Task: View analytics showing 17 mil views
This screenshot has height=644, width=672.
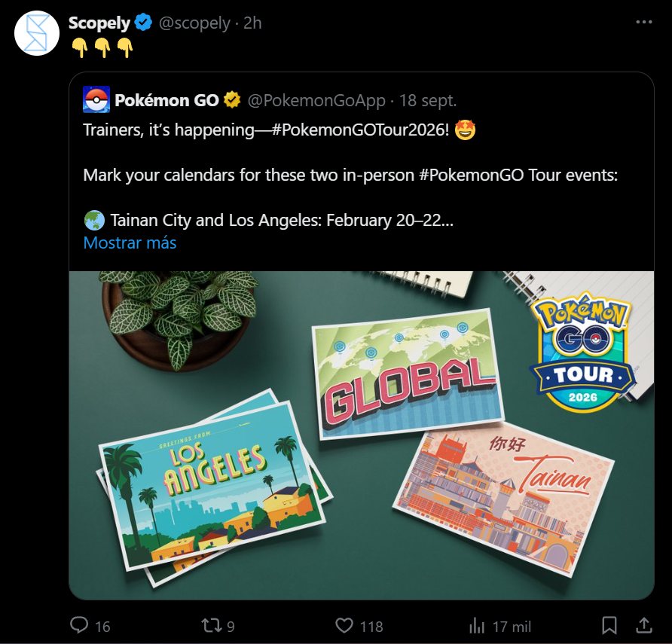Action: click(x=477, y=625)
